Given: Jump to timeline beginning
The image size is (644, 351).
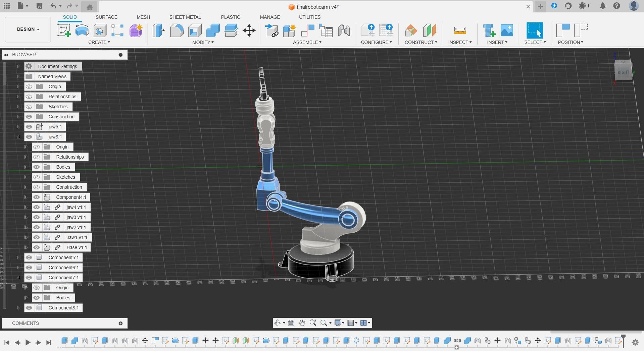Looking at the screenshot, I should point(7,342).
